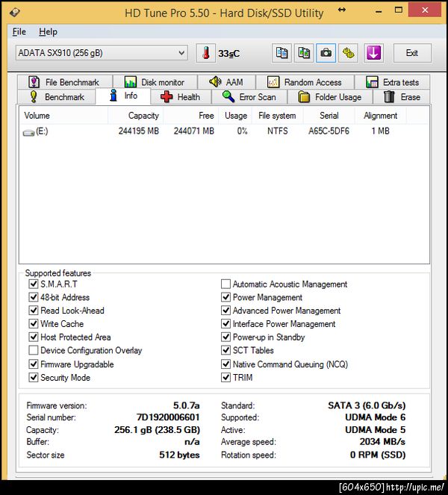The width and height of the screenshot is (448, 495).
Task: Toggle the Power Management checkbox
Action: coord(225,297)
